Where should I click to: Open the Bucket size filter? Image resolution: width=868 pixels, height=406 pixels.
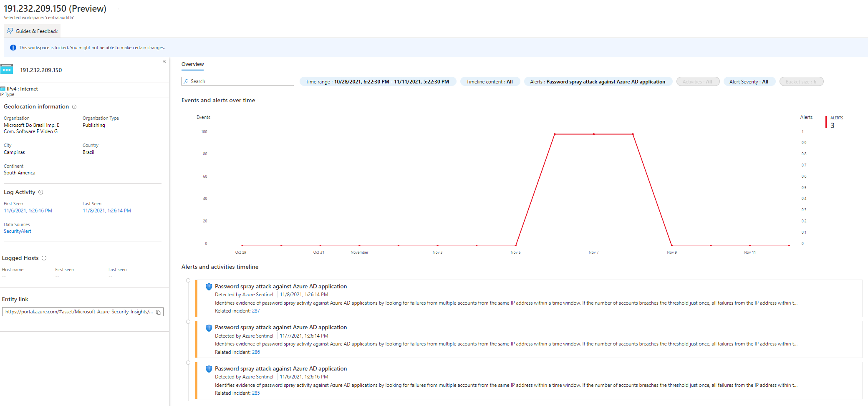801,82
